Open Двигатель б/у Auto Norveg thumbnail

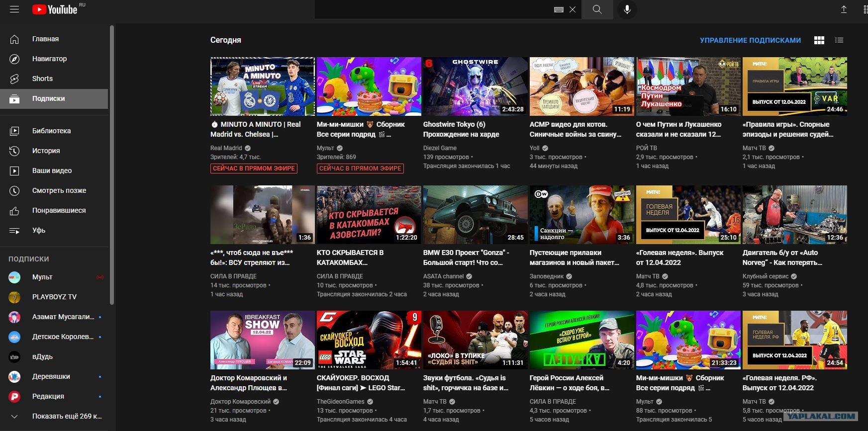point(795,215)
